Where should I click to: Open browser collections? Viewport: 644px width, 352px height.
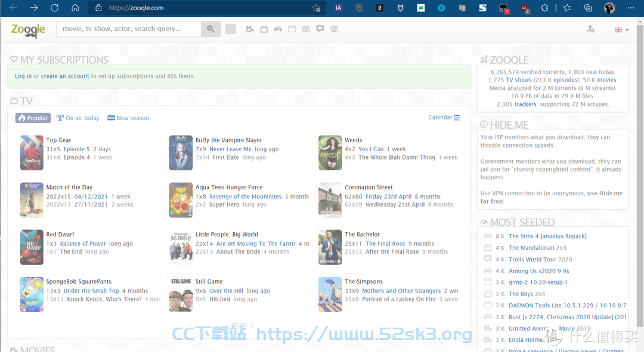(x=588, y=8)
